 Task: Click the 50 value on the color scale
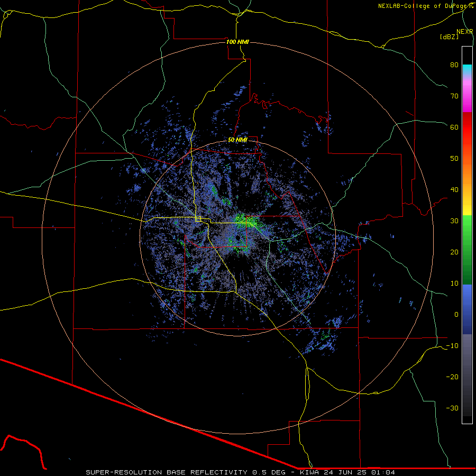click(x=454, y=159)
